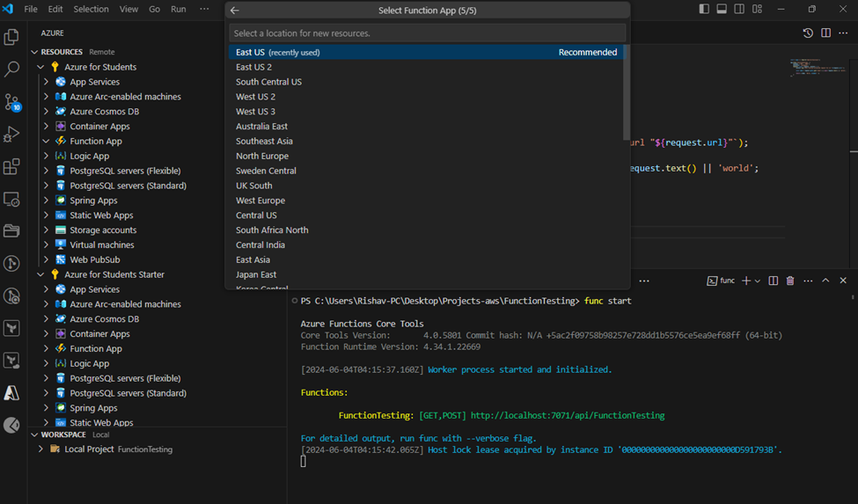The image size is (858, 504).
Task: Open the Search view in activity bar
Action: point(11,69)
